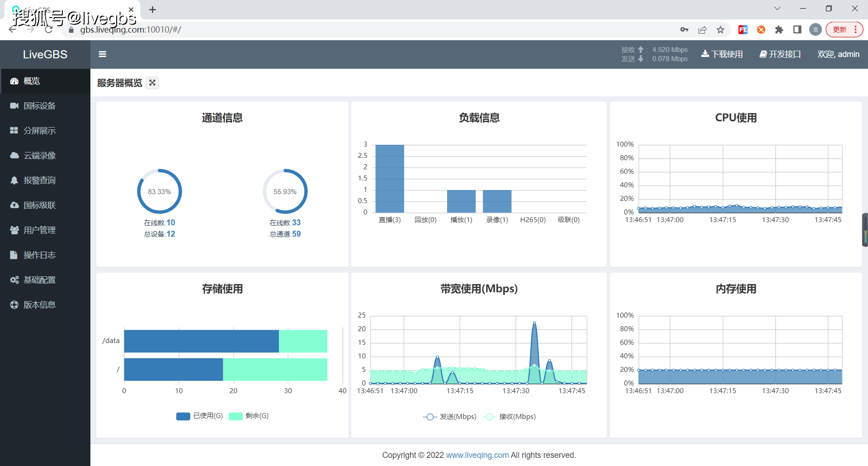The width and height of the screenshot is (868, 466).
Task: Click the browser reload button
Action: point(49,30)
